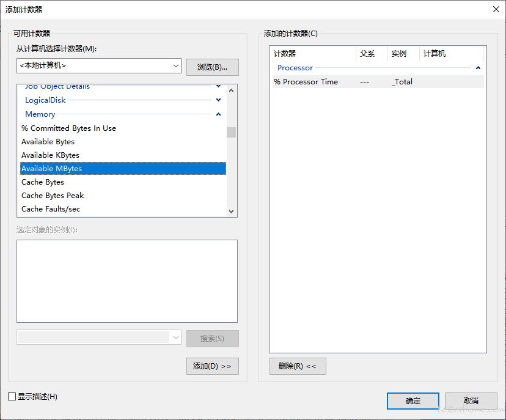Select % Committed Bytes In Use

tap(123, 128)
